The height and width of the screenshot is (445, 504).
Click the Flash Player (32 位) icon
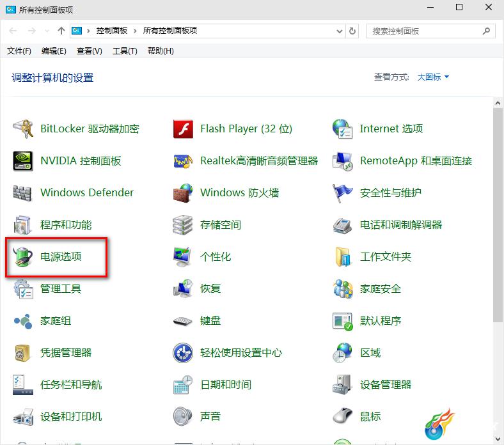click(x=183, y=129)
